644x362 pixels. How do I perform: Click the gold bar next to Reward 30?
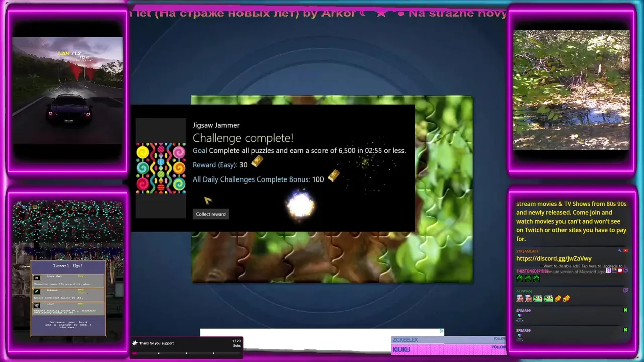257,161
